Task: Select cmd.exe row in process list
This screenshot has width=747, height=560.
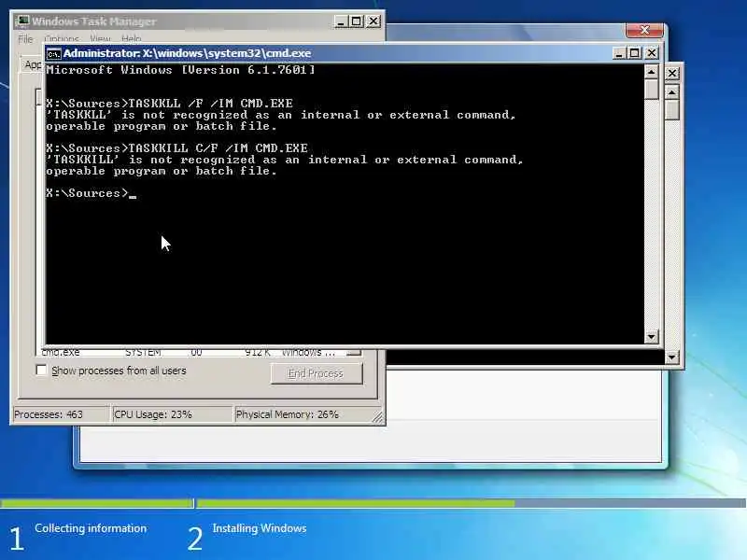Action: click(192, 353)
